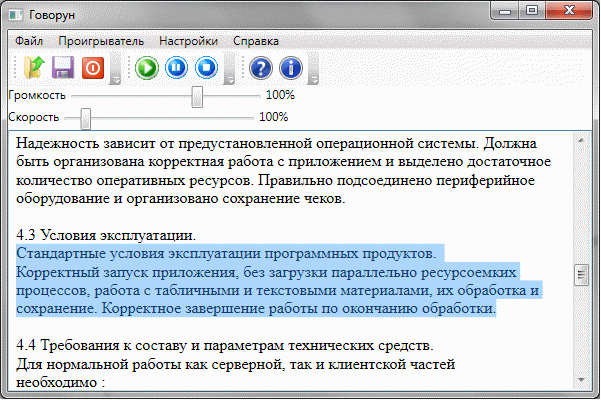601x400 pixels.
Task: Click the volume value '100%' next to Громкость
Action: tap(281, 95)
